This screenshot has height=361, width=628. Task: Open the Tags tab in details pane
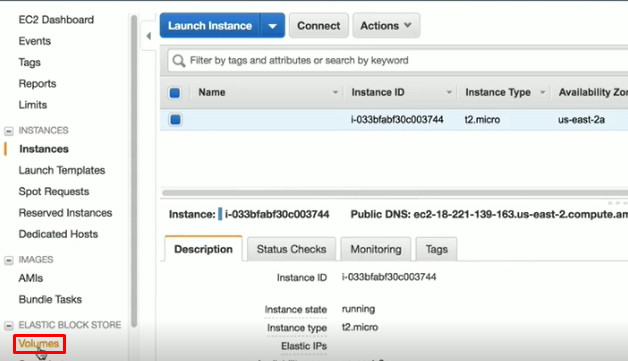(437, 249)
